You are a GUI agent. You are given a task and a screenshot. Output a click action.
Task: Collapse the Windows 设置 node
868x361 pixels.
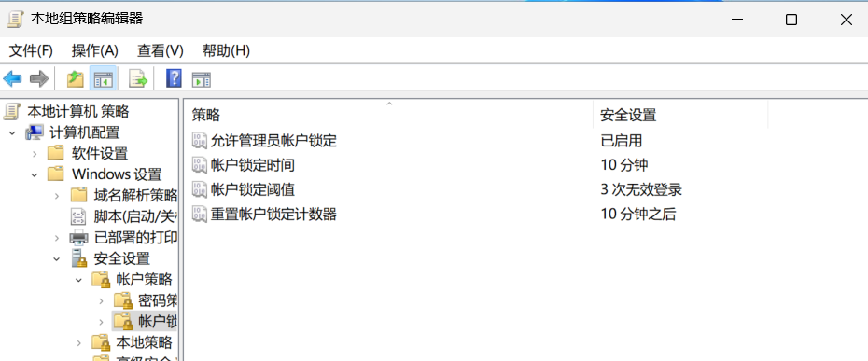pos(35,174)
